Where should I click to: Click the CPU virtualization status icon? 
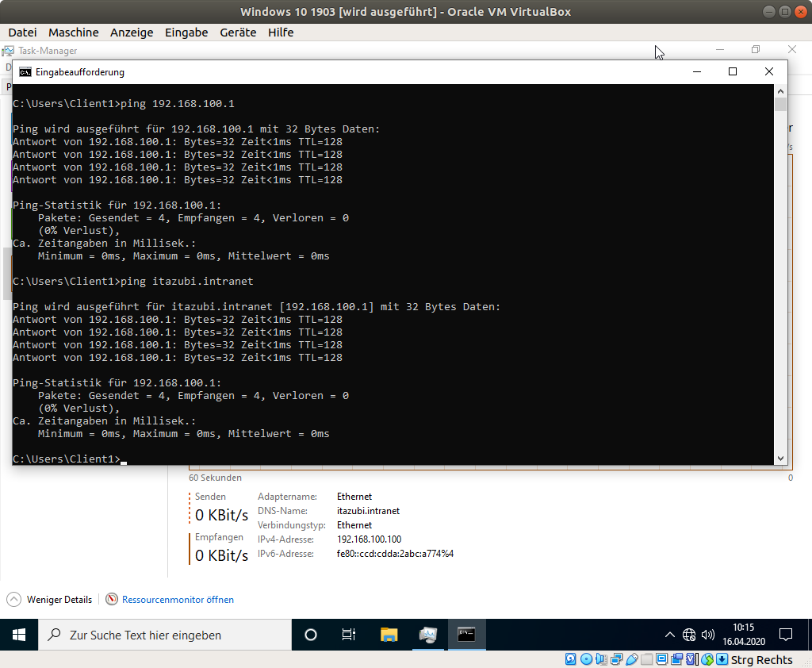click(x=691, y=659)
